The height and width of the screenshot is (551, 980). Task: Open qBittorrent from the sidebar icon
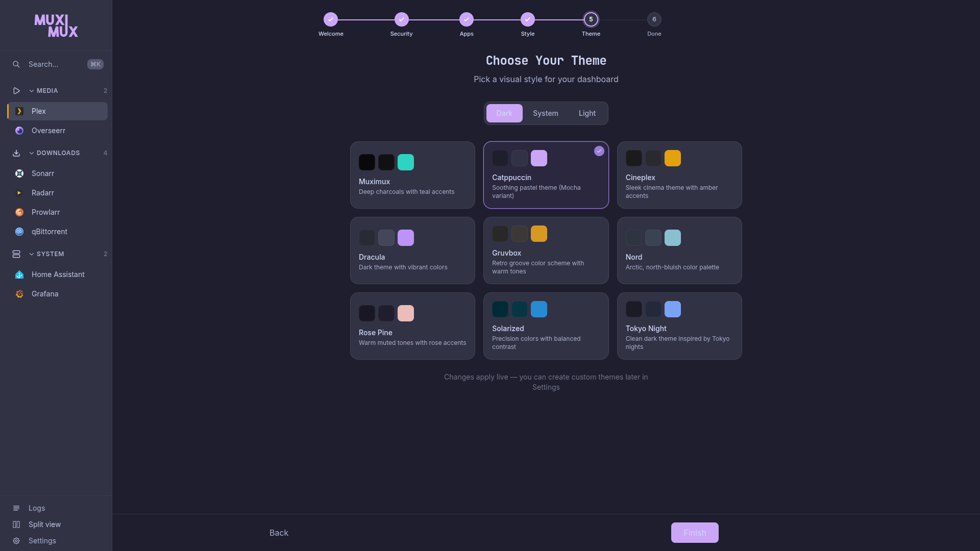(19, 232)
